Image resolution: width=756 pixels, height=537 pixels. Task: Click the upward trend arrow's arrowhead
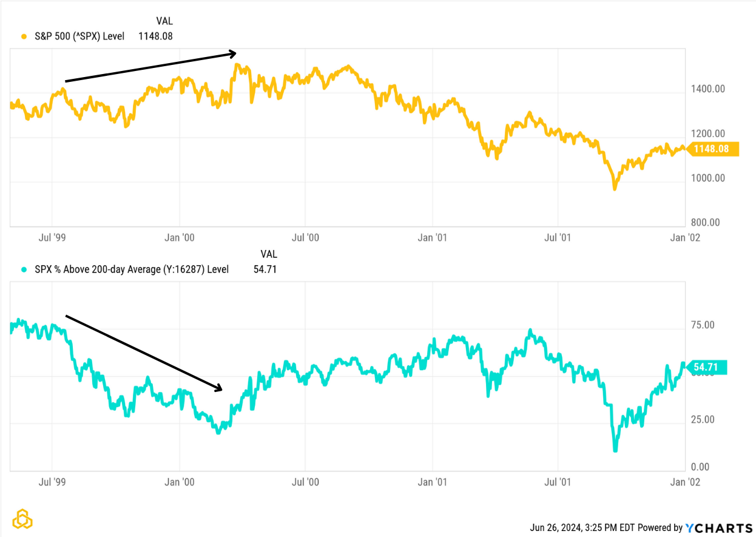point(232,54)
